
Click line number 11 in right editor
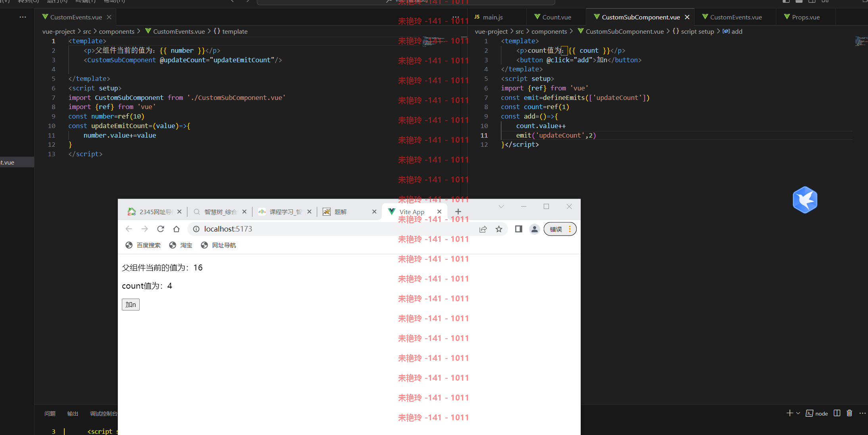(x=484, y=135)
